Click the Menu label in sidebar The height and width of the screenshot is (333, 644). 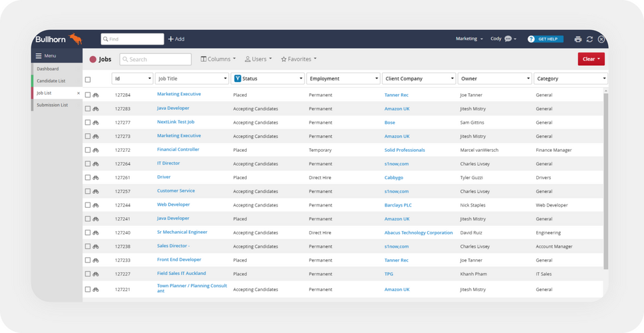(x=50, y=56)
